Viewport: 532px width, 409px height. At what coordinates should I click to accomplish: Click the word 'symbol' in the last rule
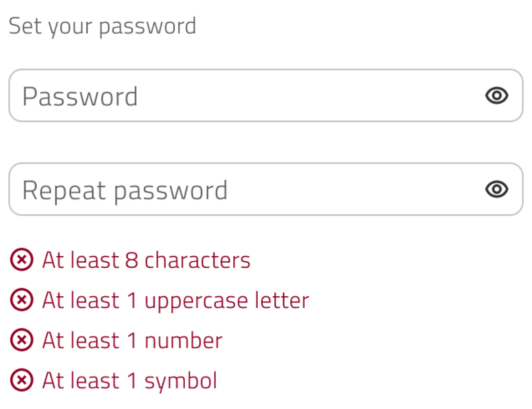181,381
